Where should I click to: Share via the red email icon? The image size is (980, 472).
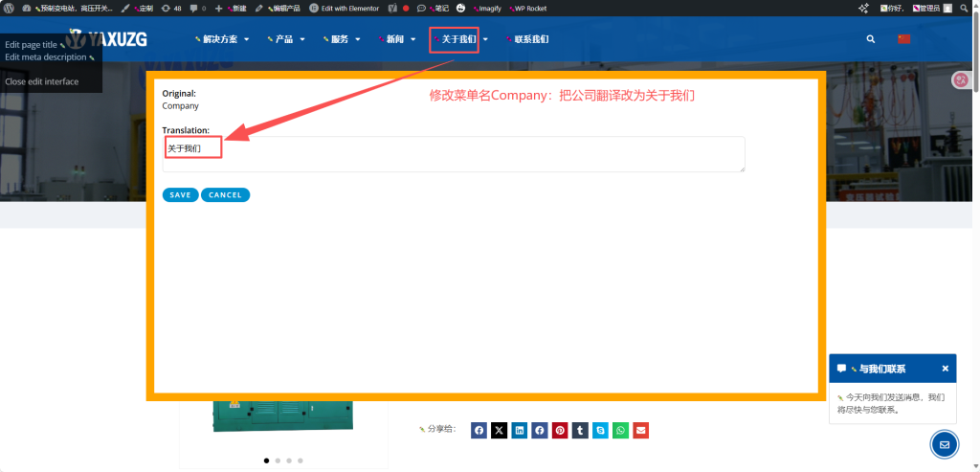coord(641,431)
